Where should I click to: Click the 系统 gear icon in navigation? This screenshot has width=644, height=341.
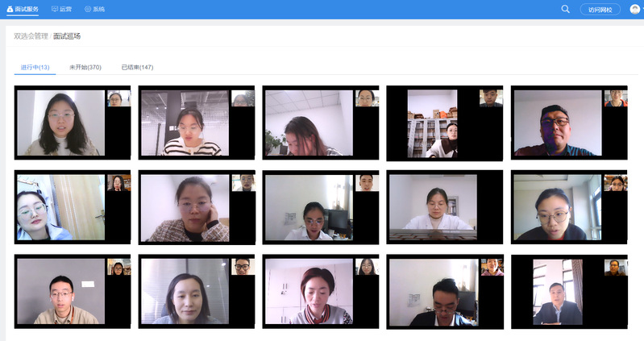tap(88, 9)
